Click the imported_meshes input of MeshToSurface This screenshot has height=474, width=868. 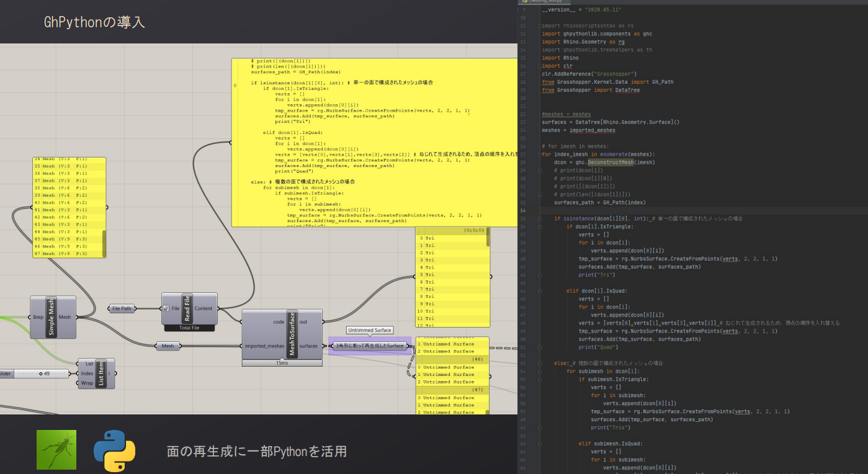click(x=264, y=346)
